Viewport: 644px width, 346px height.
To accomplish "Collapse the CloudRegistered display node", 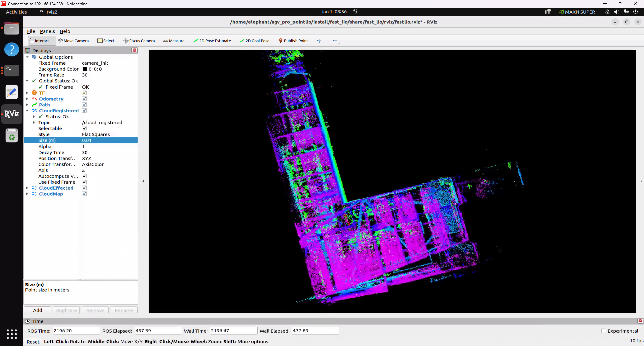I will 27,111.
